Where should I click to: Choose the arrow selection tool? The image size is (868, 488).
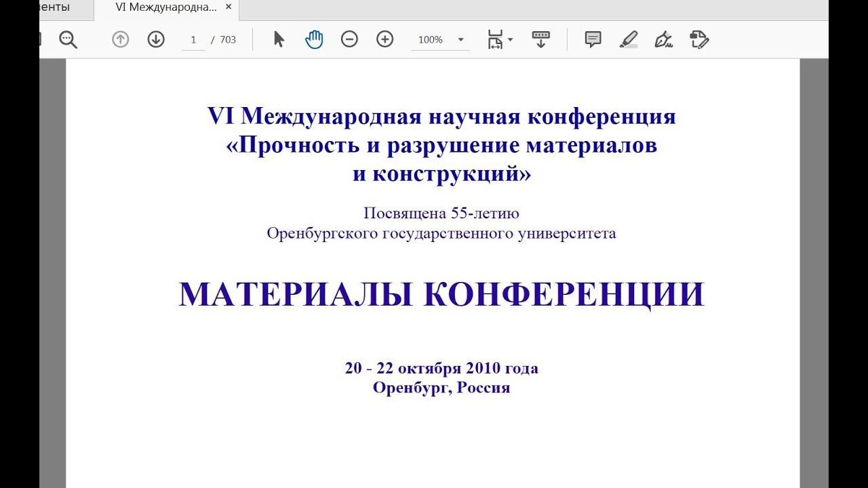279,39
